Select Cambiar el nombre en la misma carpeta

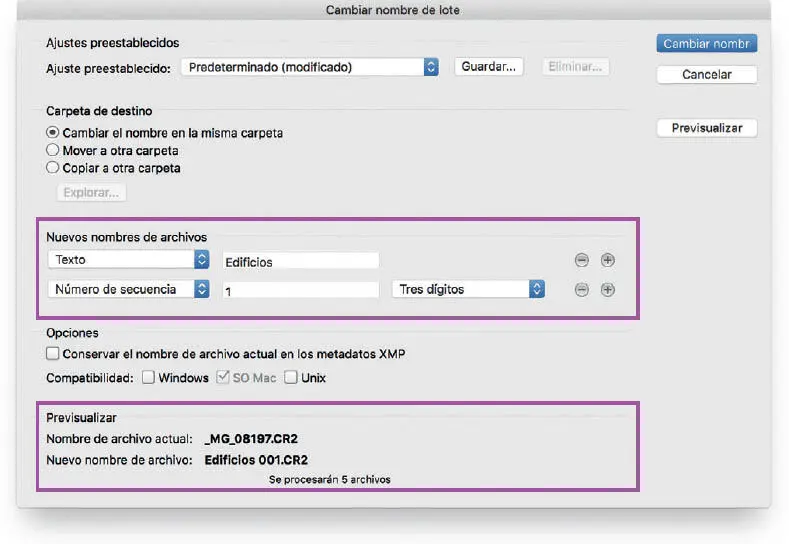pos(53,133)
